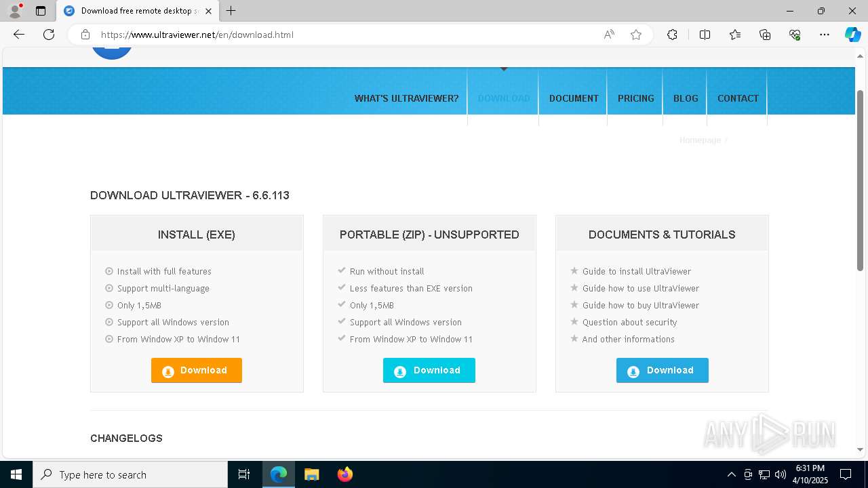Open Task View on taskbar
This screenshot has width=868, height=488.
pyautogui.click(x=244, y=474)
